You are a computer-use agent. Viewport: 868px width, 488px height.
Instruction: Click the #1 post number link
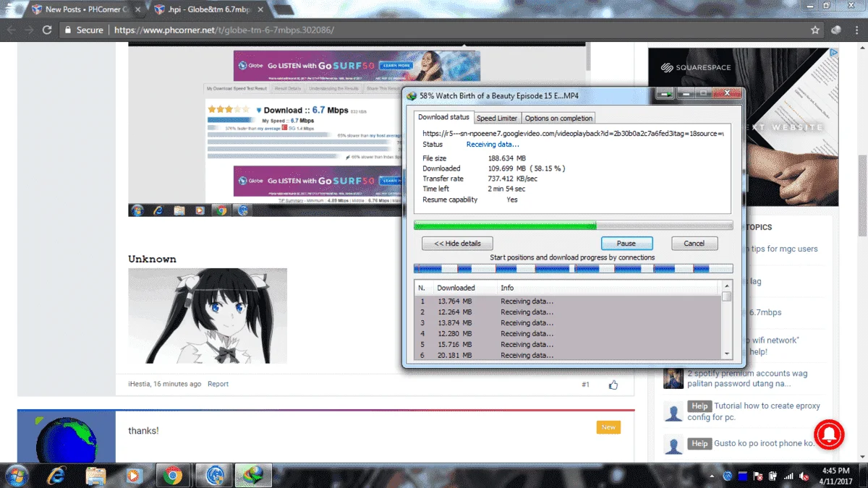coord(585,385)
